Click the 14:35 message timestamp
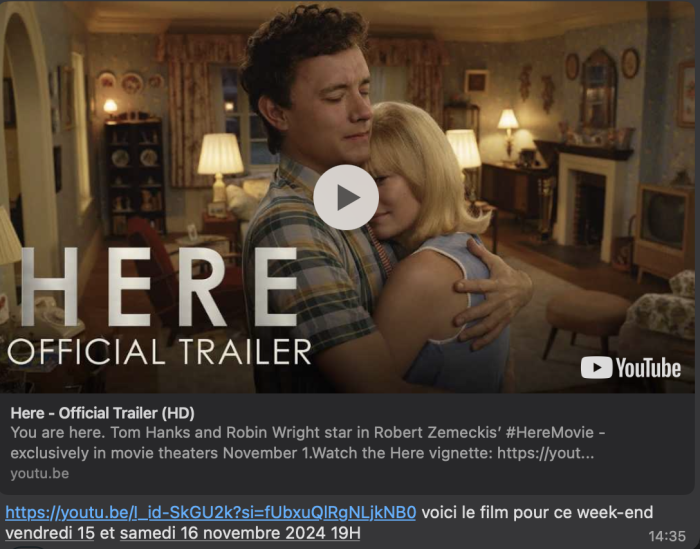This screenshot has height=549, width=700. pyautogui.click(x=667, y=536)
